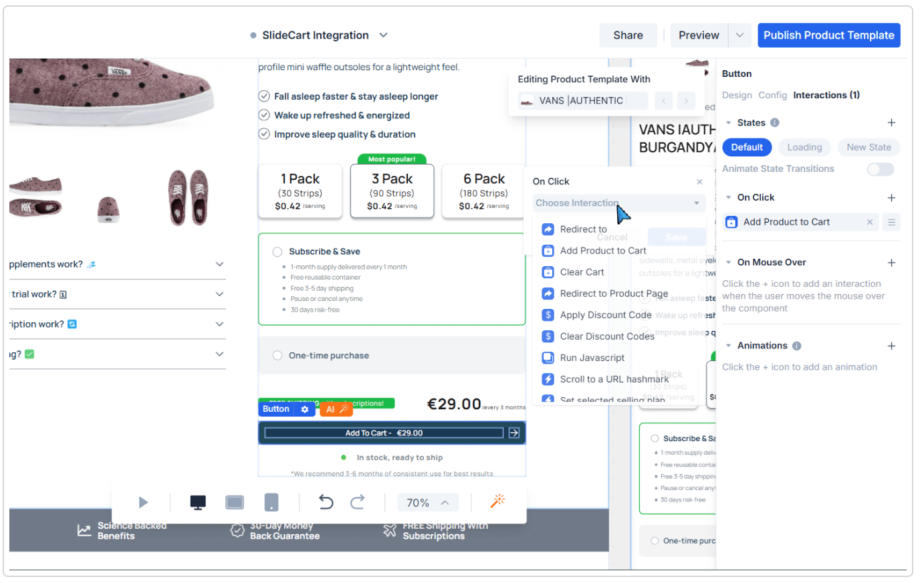924x583 pixels.
Task: Click the undo arrow icon
Action: (326, 502)
